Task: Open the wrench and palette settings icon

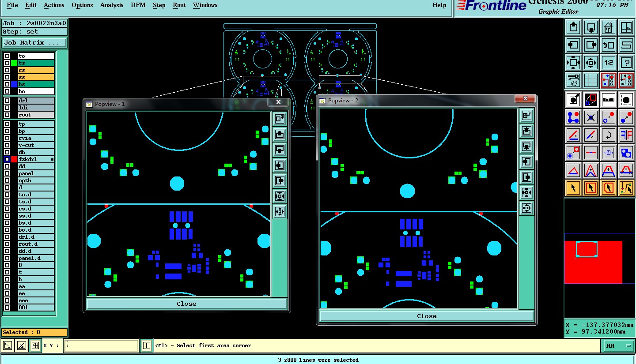Action: point(573,80)
